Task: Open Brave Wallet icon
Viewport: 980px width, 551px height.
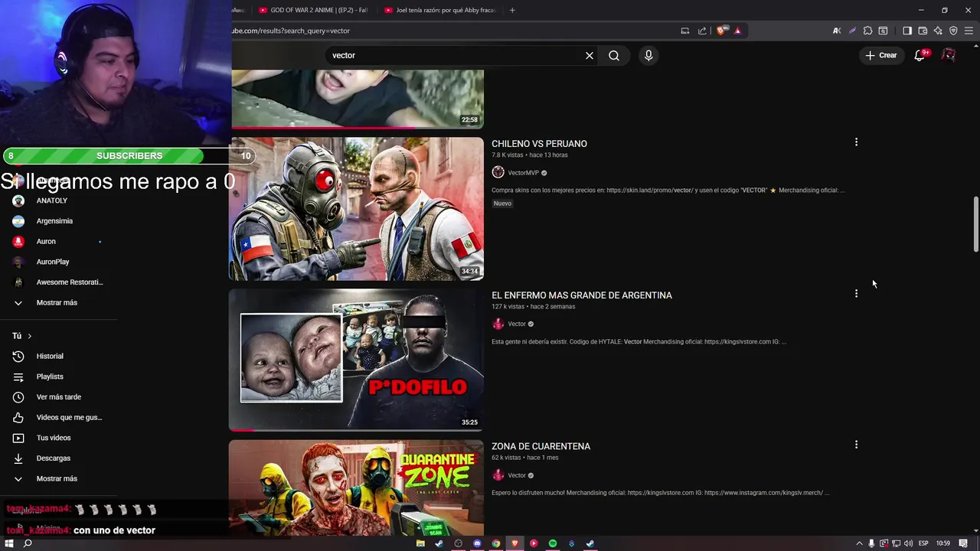Action: (923, 31)
